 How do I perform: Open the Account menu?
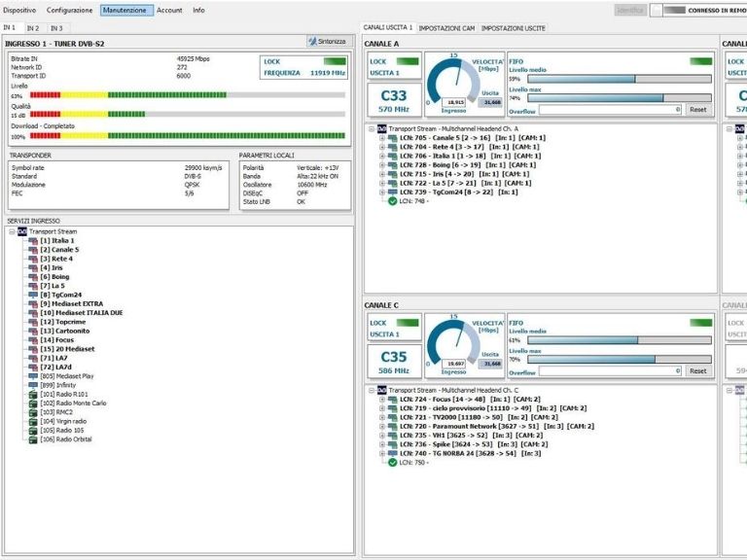pos(169,10)
